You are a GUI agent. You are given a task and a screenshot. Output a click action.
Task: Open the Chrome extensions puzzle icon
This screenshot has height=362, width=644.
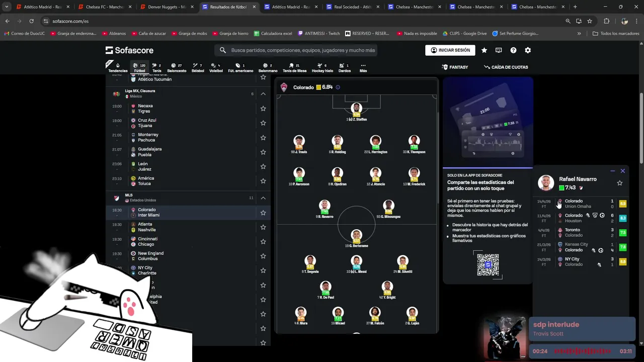click(x=606, y=21)
